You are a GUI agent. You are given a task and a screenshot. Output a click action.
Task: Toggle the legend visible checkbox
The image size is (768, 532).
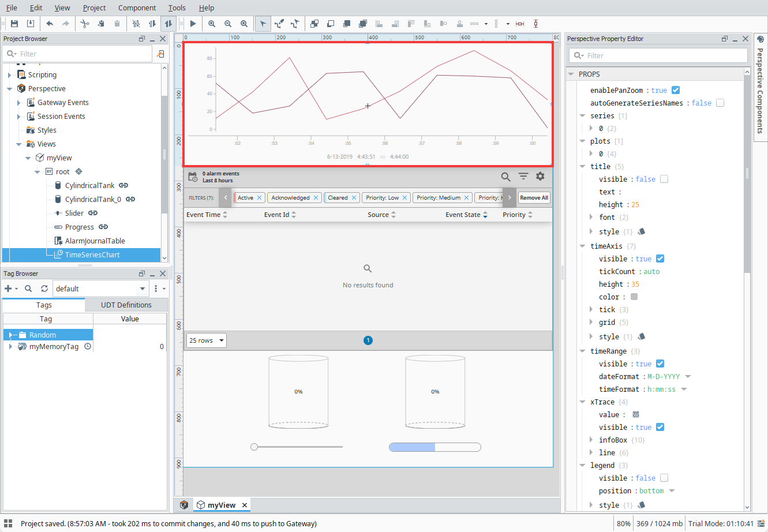pos(664,478)
